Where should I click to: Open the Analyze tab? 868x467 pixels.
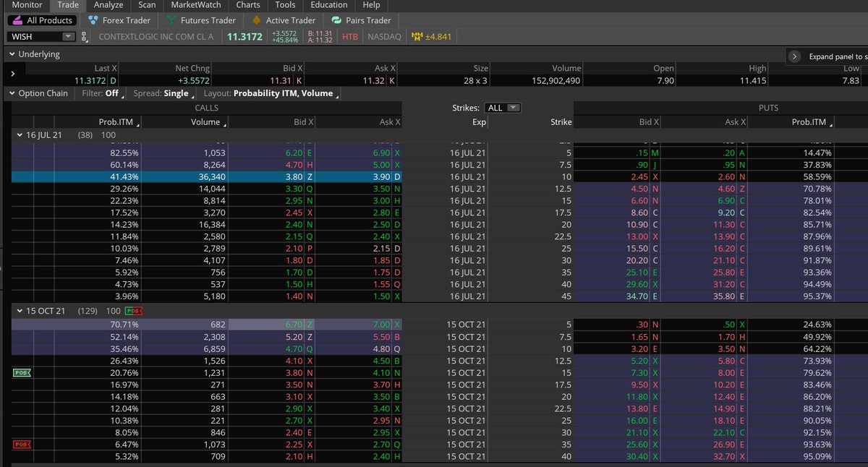tap(109, 5)
